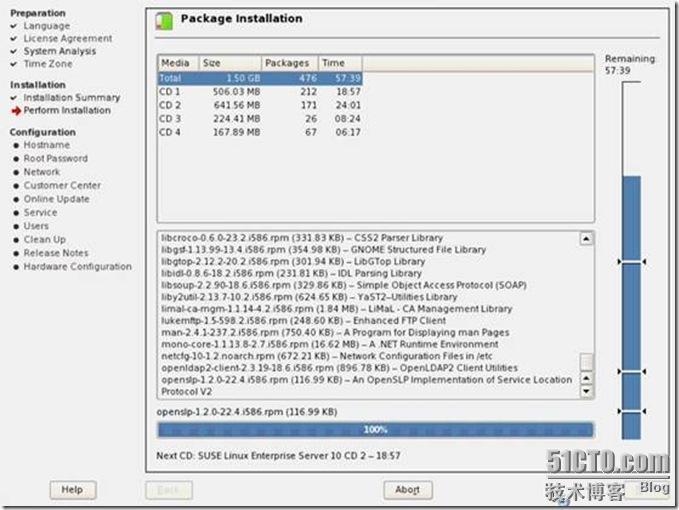Click the checkmark next to Time Zone
This screenshot has width=679, height=510.
point(14,64)
